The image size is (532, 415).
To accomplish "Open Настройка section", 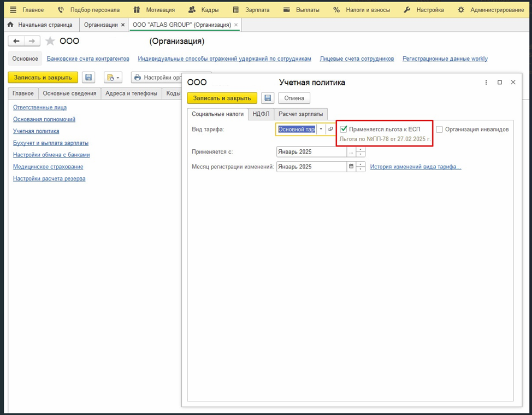I will 424,10.
